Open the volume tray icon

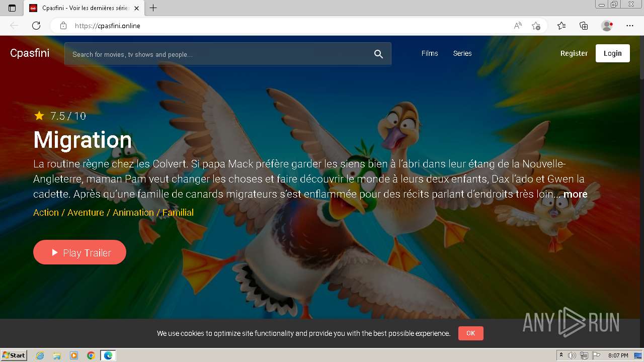point(572,355)
